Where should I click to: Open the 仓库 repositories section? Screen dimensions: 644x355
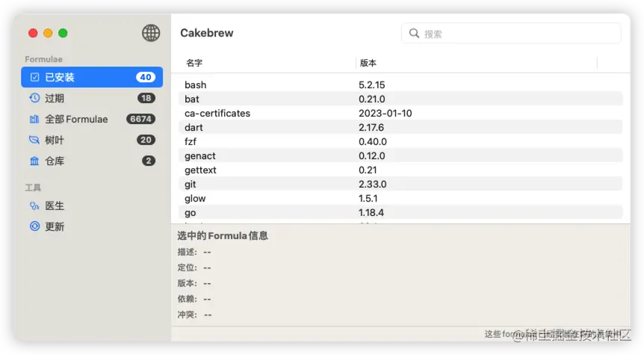point(92,161)
